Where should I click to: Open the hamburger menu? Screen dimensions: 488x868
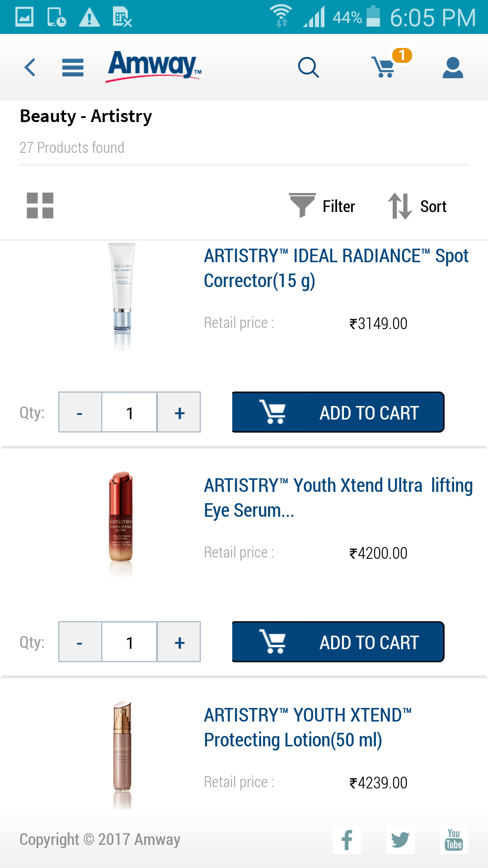(x=73, y=68)
